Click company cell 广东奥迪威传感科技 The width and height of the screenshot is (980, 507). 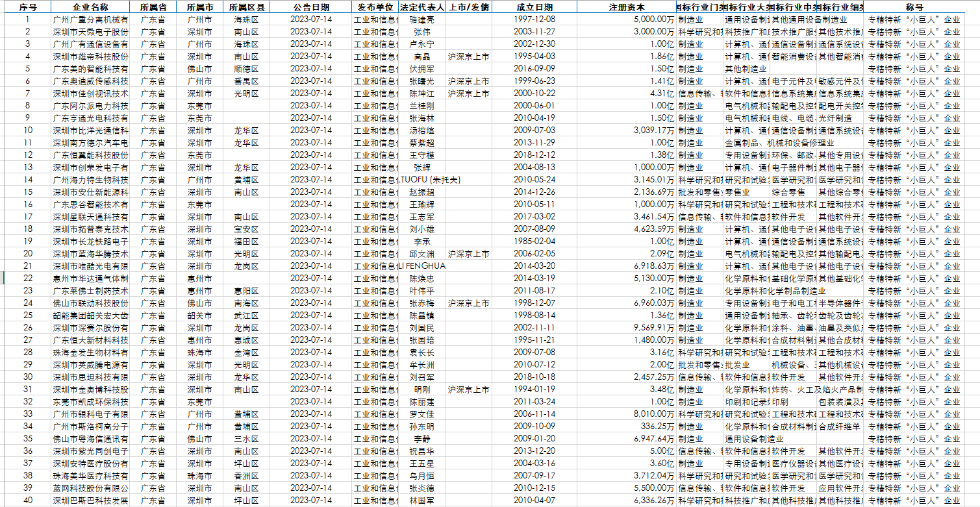[x=90, y=81]
